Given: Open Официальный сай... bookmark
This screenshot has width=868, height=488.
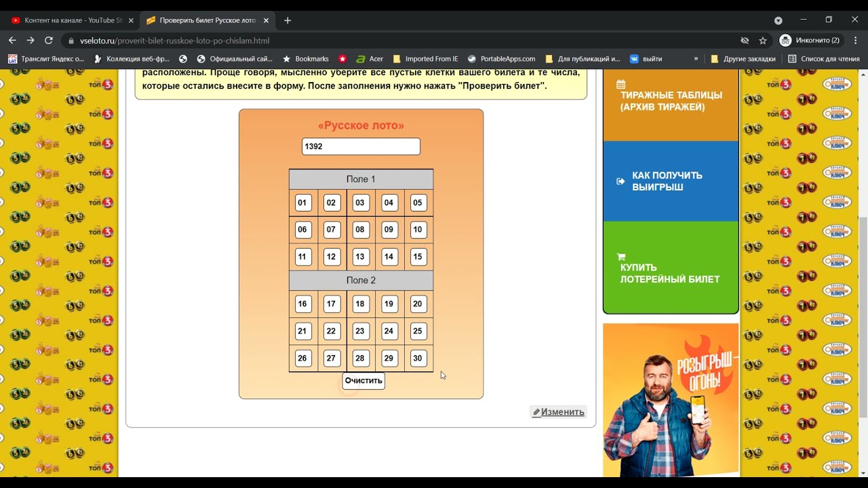Looking at the screenshot, I should [235, 59].
